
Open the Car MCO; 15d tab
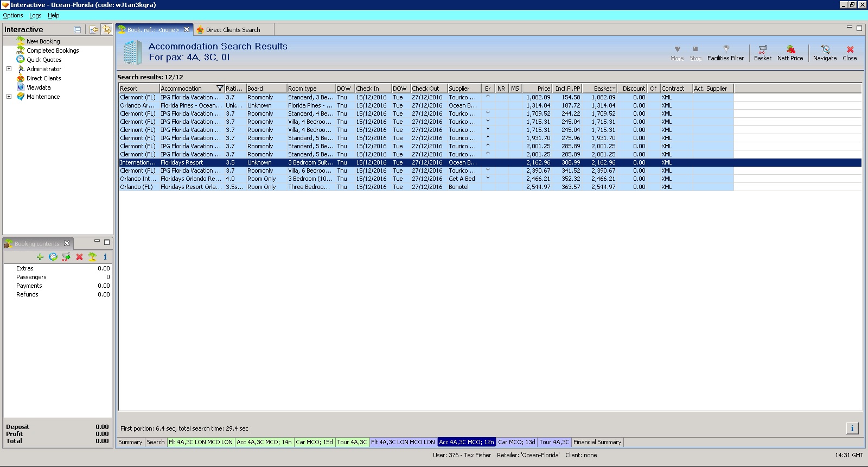click(x=315, y=442)
